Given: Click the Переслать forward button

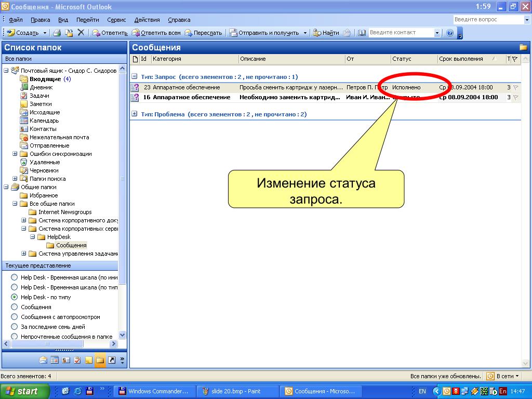Looking at the screenshot, I should 203,33.
